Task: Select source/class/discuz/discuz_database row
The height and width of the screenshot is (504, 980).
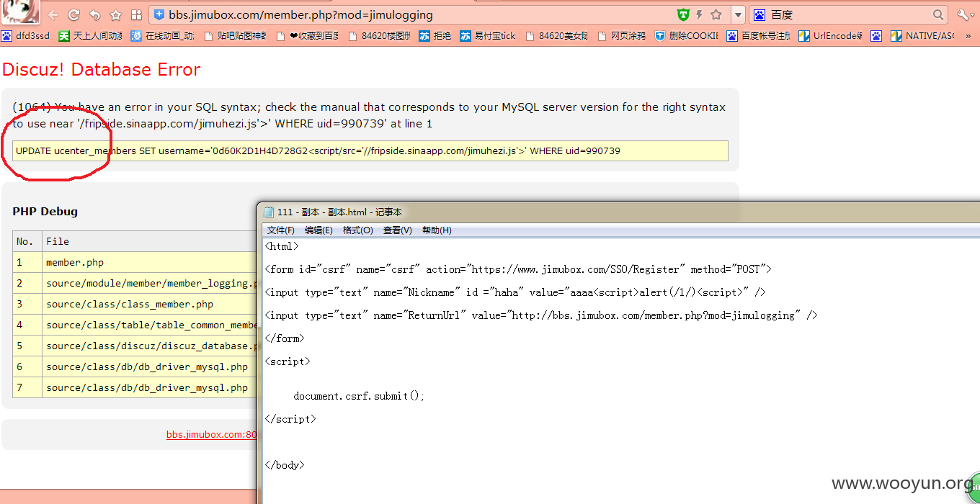Action: point(151,346)
